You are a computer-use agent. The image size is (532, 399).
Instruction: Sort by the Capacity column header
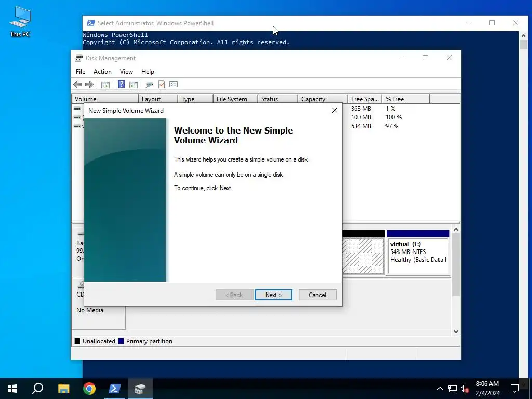tap(323, 99)
